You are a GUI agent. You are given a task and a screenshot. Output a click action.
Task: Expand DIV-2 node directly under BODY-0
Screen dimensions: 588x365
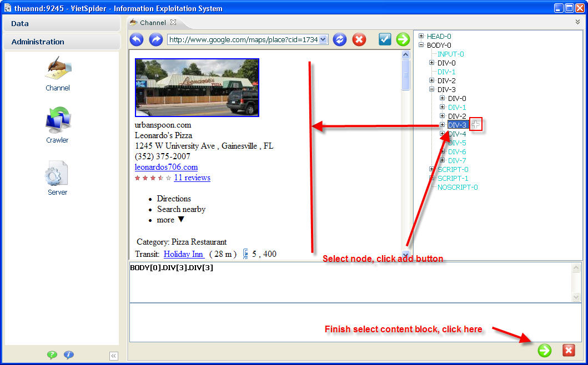coord(431,80)
